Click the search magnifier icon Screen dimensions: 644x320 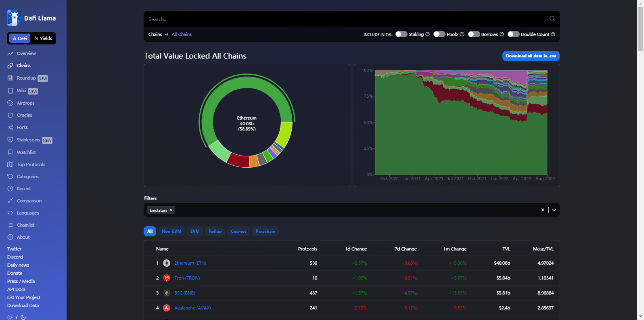click(552, 19)
